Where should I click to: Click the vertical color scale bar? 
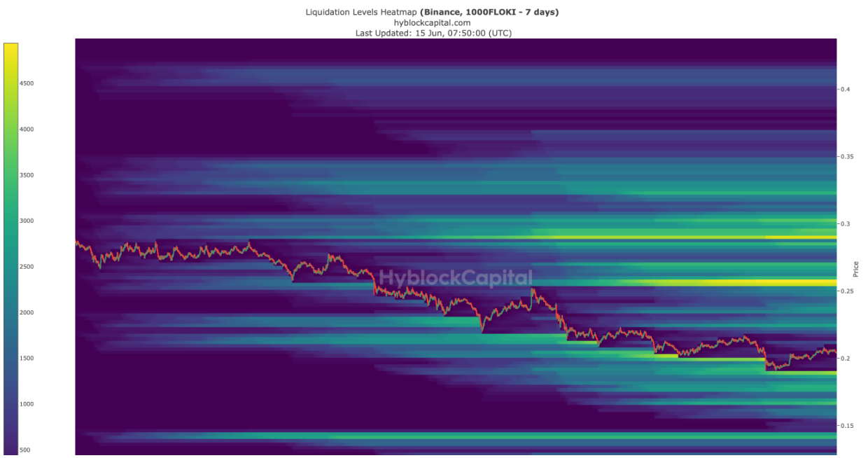pyautogui.click(x=10, y=249)
